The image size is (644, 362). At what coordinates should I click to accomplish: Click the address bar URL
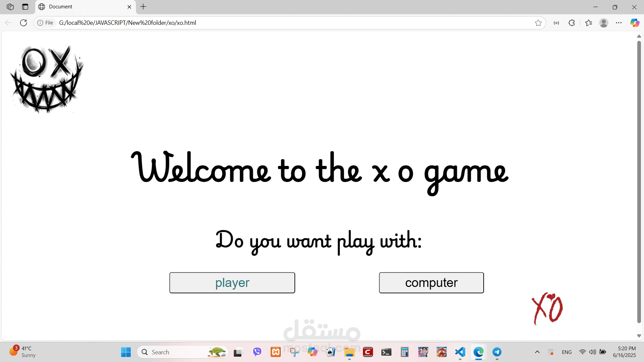pos(127,23)
